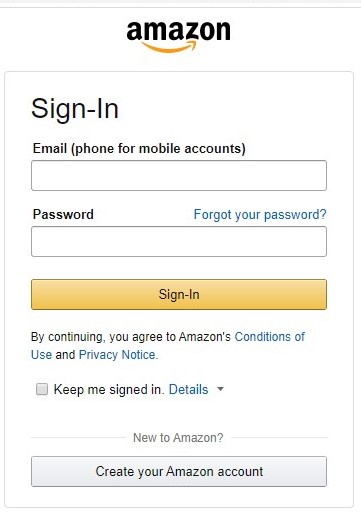The height and width of the screenshot is (521, 361).
Task: Click the Amazon logo at top
Action: (178, 36)
